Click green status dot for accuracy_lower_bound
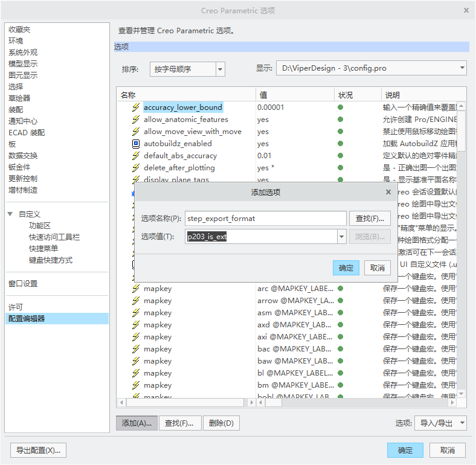Screen dimensions: 476x465 [x=340, y=107]
